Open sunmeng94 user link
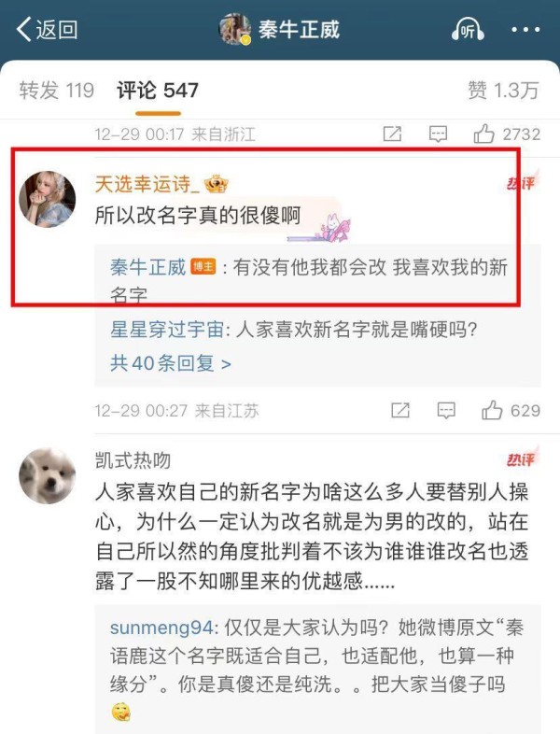Image resolution: width=560 pixels, height=734 pixels. tap(161, 628)
